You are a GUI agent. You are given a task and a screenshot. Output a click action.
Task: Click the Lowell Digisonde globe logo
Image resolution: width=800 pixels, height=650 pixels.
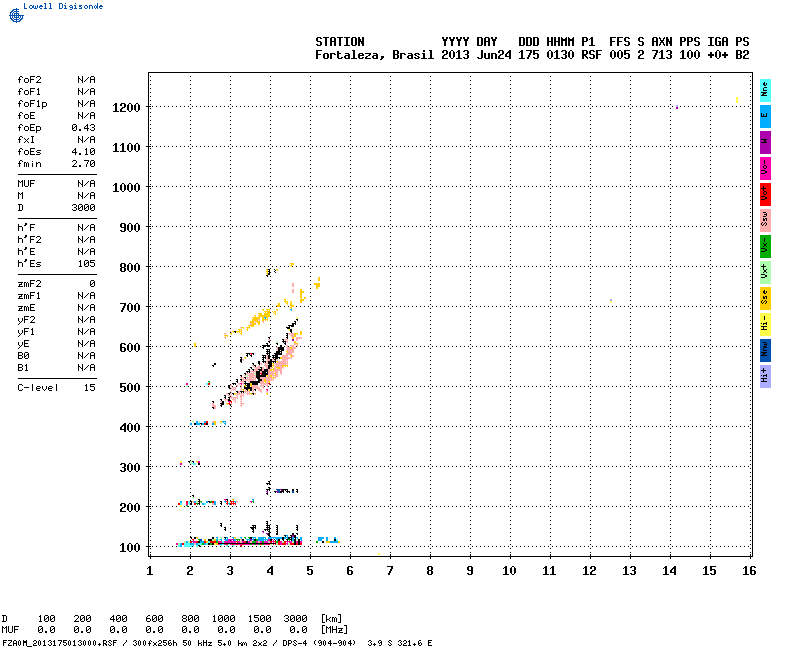(x=16, y=15)
